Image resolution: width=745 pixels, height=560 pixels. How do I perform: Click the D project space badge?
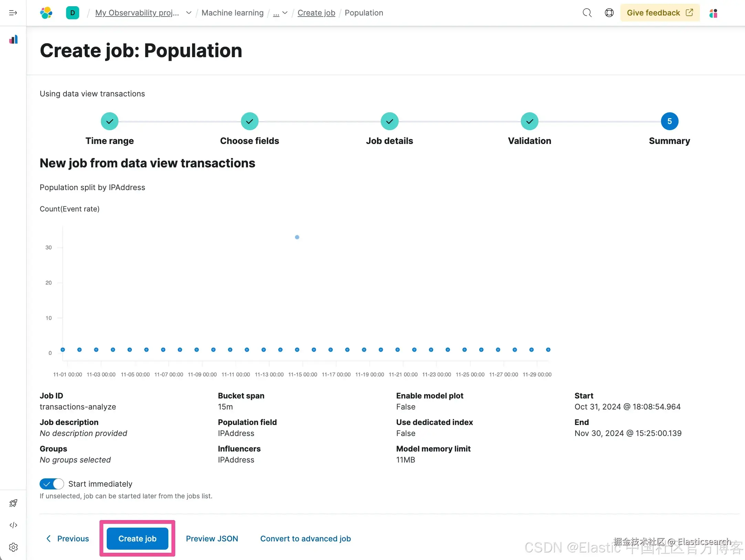tap(72, 13)
